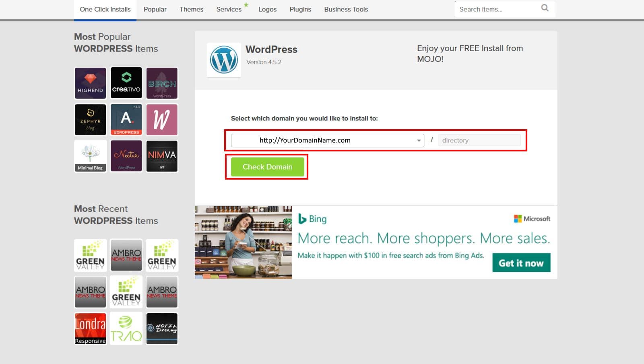644x364 pixels.
Task: Open the Creativo theme thumbnail
Action: (126, 83)
